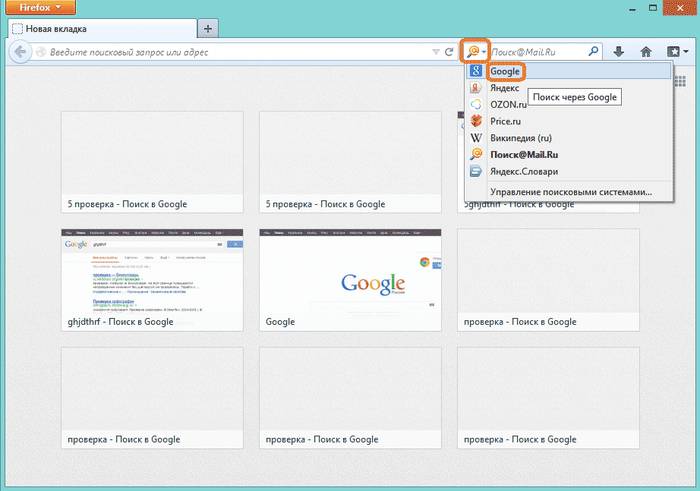
Task: Open the Downloads arrow icon
Action: pyautogui.click(x=619, y=51)
